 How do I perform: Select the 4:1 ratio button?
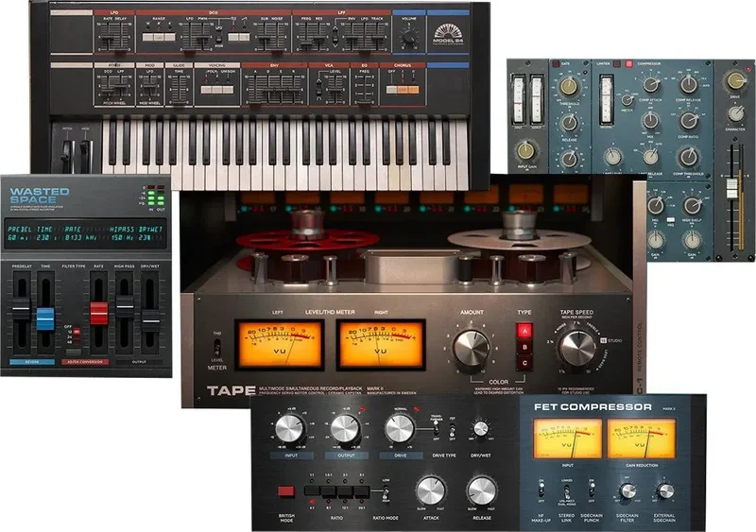[312, 491]
